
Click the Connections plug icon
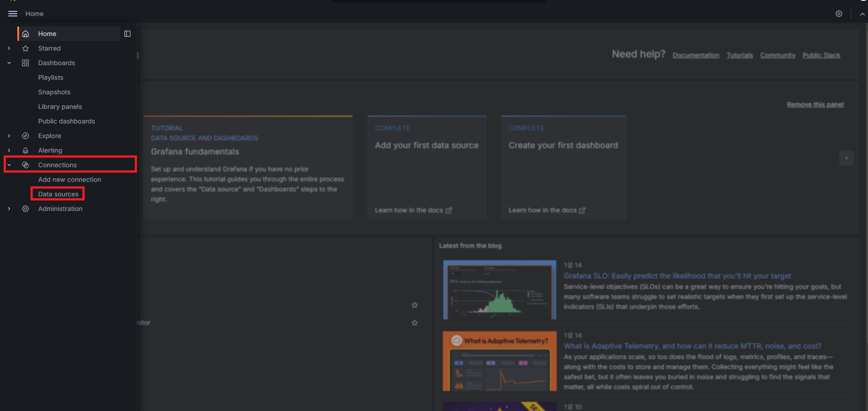25,165
